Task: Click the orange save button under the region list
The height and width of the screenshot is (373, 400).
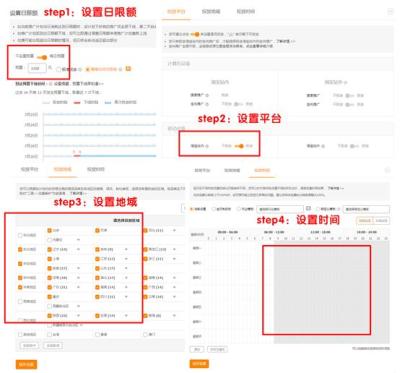Action: 26,364
